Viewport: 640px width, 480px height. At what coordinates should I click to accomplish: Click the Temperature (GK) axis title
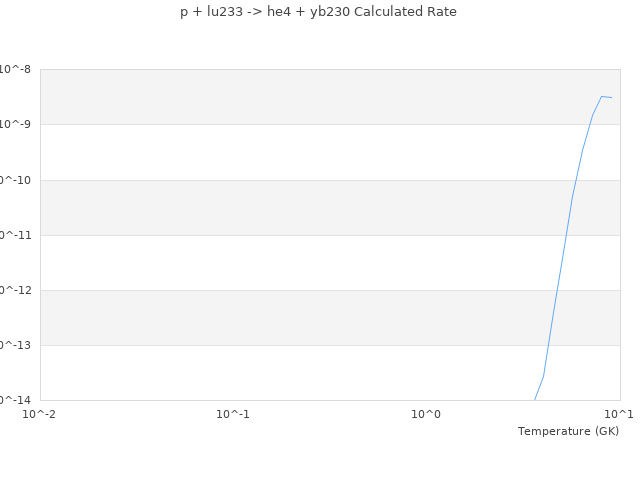coord(568,431)
